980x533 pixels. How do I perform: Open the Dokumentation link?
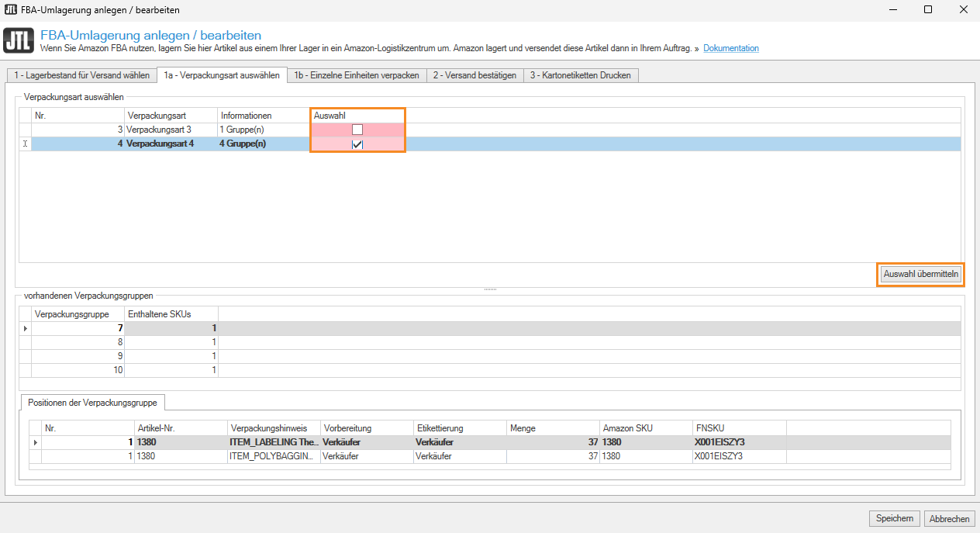[x=730, y=48]
